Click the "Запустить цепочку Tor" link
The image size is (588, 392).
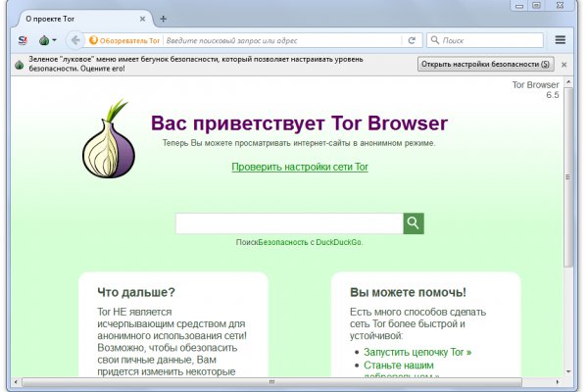(x=417, y=351)
